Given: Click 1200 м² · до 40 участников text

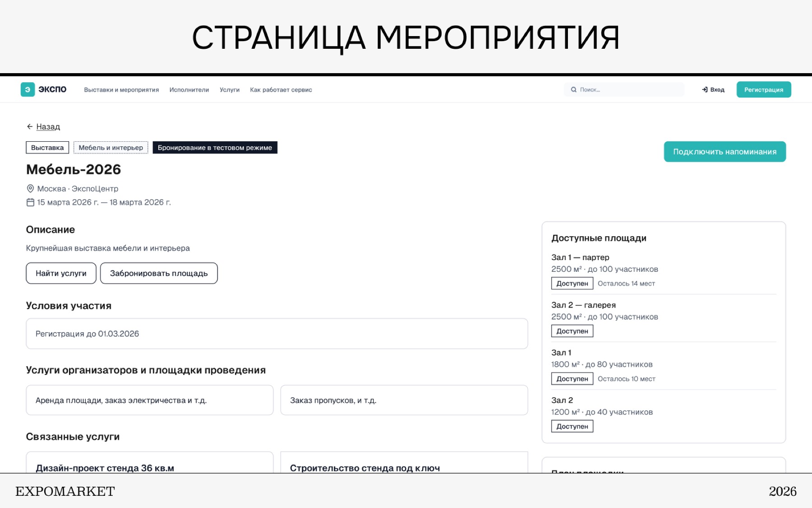Looking at the screenshot, I should tap(602, 412).
